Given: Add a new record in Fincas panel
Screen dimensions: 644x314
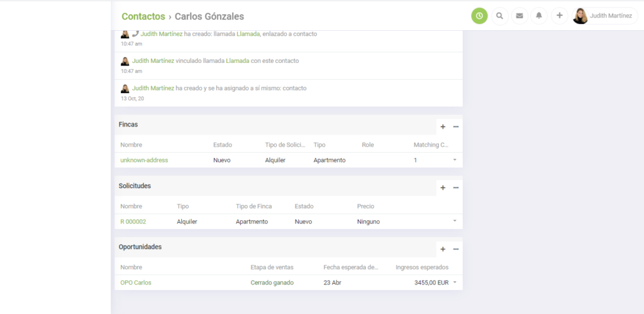Looking at the screenshot, I should tap(443, 126).
